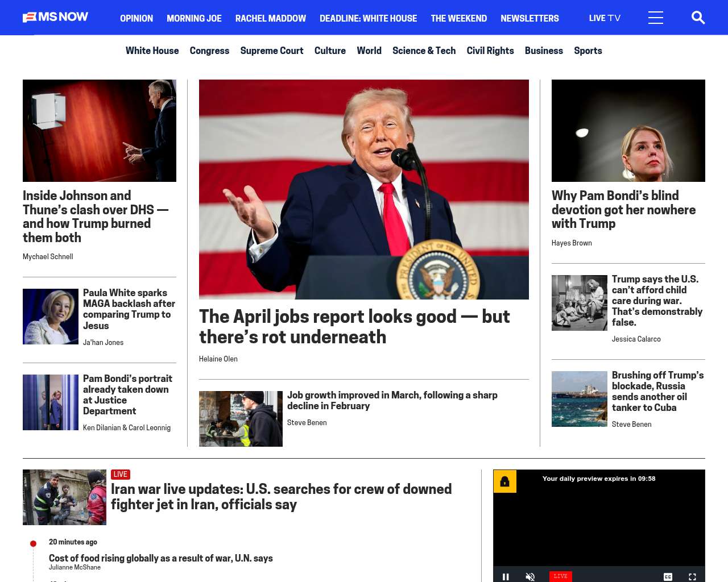Click the red LIVE tag above Iran headline

[121, 475]
